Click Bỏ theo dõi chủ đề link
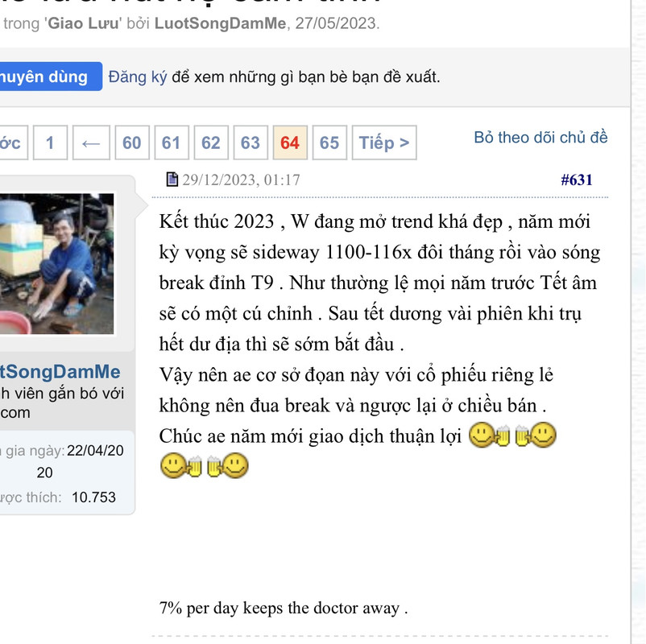 pos(540,137)
